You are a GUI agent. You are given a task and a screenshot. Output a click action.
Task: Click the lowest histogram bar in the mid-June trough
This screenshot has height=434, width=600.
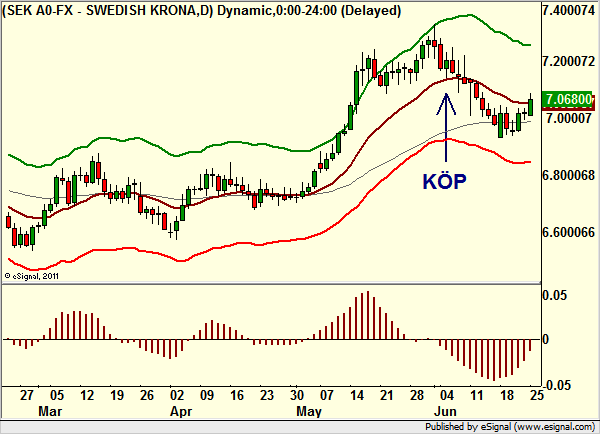coord(494,360)
